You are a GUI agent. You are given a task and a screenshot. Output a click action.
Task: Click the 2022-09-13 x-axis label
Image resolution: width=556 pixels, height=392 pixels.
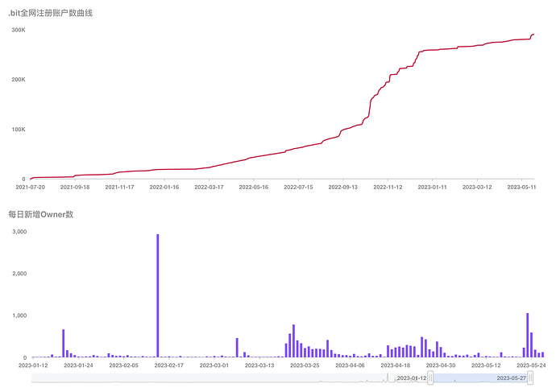point(343,187)
